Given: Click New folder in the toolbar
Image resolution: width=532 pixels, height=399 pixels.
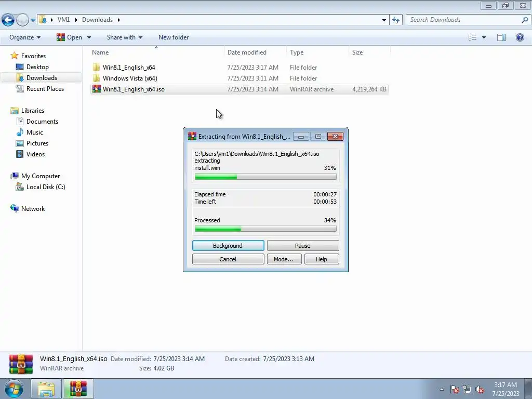Looking at the screenshot, I should [x=174, y=37].
